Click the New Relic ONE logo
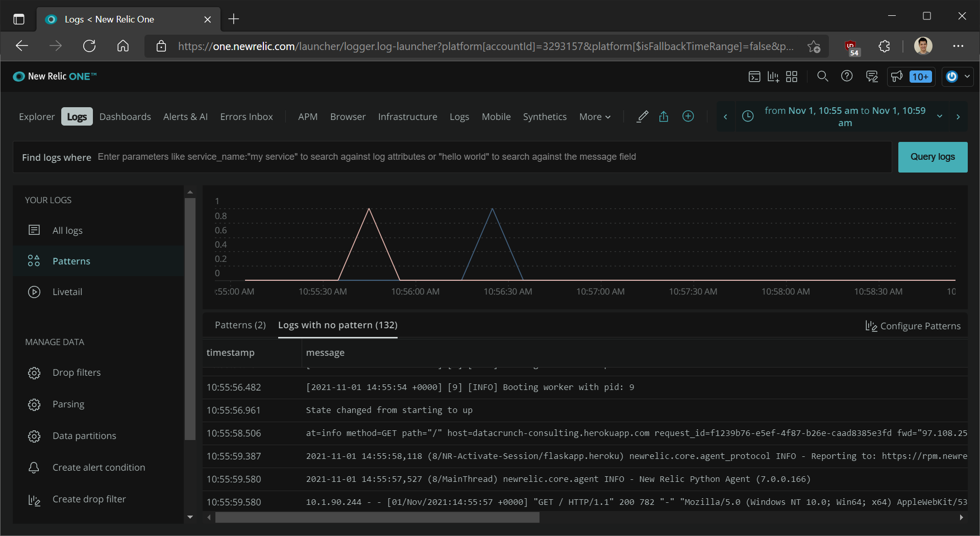The image size is (980, 536). (x=55, y=77)
